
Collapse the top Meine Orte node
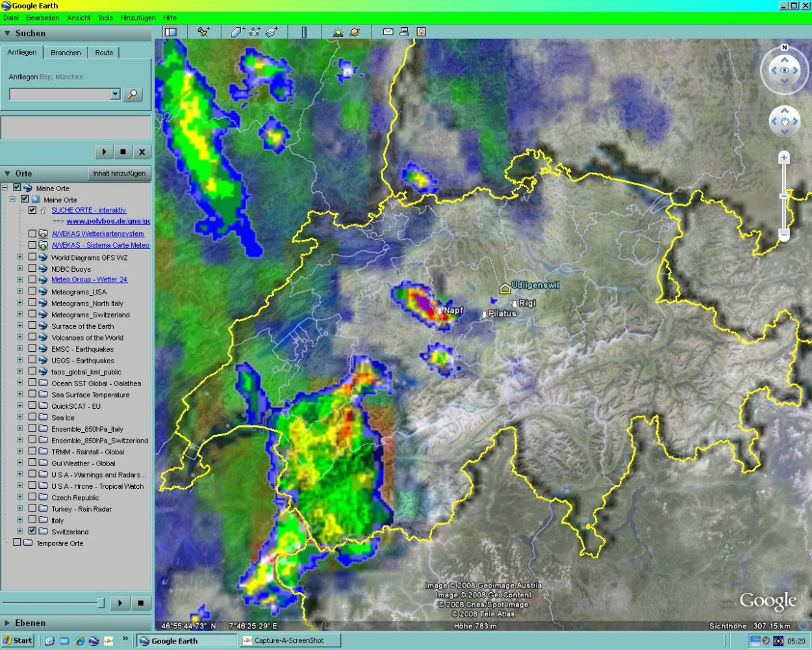[x=5, y=188]
